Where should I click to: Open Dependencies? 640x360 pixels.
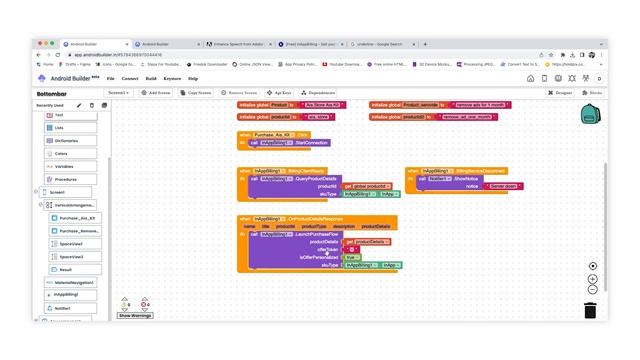[318, 93]
